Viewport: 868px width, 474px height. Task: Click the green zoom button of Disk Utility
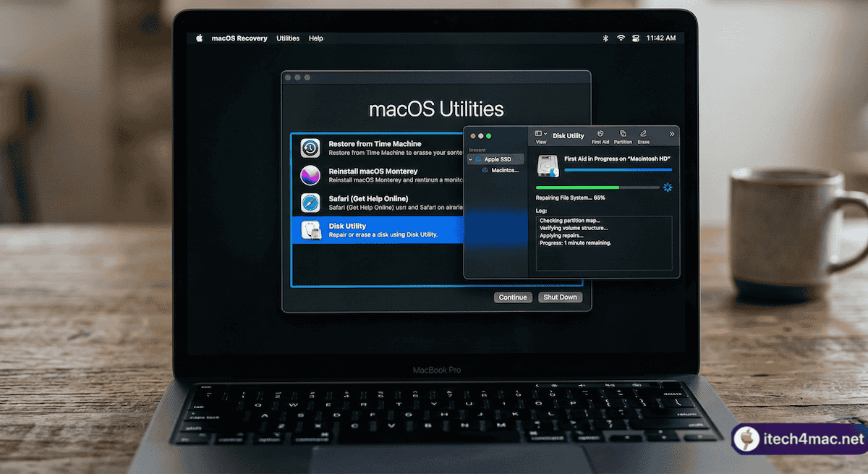click(x=489, y=136)
